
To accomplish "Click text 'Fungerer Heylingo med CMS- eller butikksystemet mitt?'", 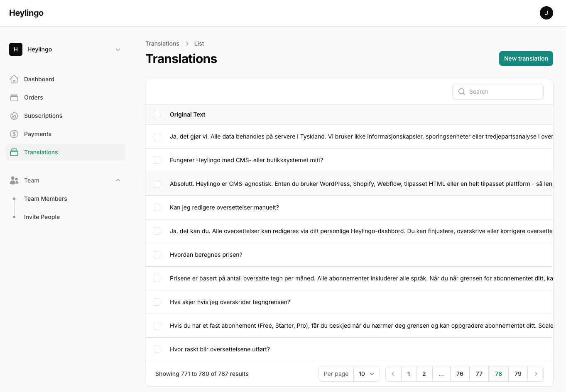I will [x=246, y=160].
